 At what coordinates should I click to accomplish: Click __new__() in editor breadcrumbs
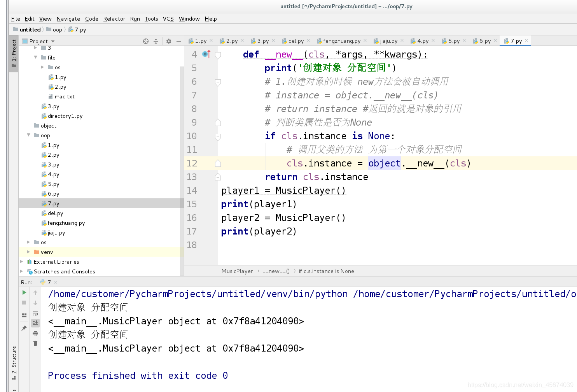click(276, 271)
